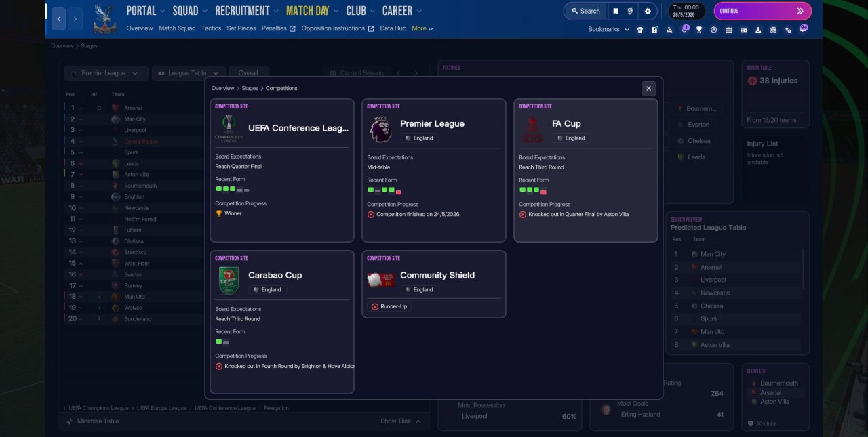Switch to the Tactics tab
The width and height of the screenshot is (868, 437).
click(211, 28)
